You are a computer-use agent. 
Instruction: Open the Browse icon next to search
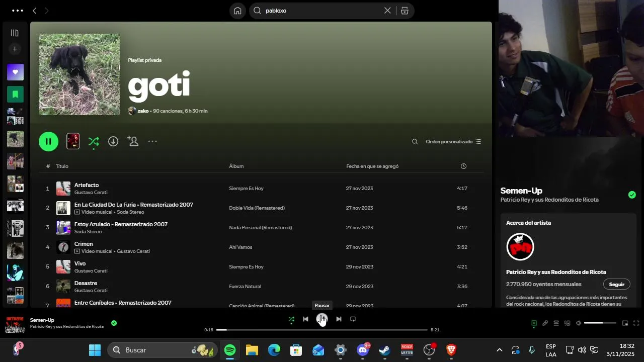click(x=405, y=11)
